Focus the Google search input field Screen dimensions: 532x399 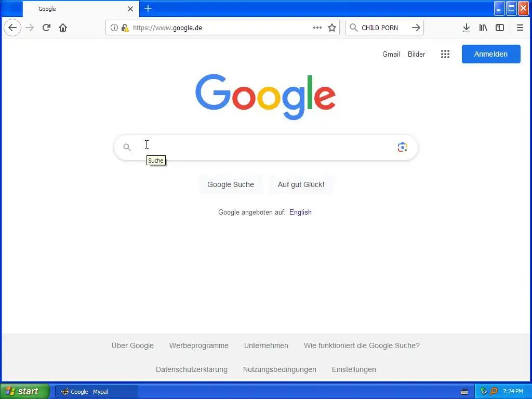coord(265,147)
